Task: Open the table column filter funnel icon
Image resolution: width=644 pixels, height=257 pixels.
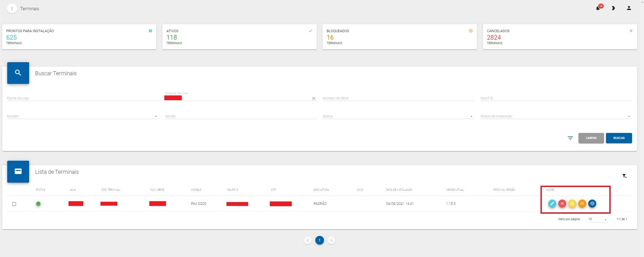Action: [x=624, y=176]
